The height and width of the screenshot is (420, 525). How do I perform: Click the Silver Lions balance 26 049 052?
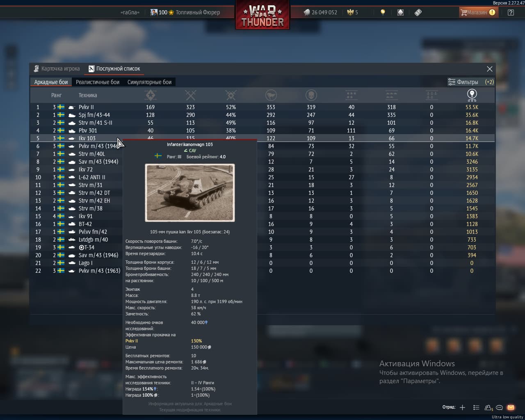pyautogui.click(x=320, y=12)
